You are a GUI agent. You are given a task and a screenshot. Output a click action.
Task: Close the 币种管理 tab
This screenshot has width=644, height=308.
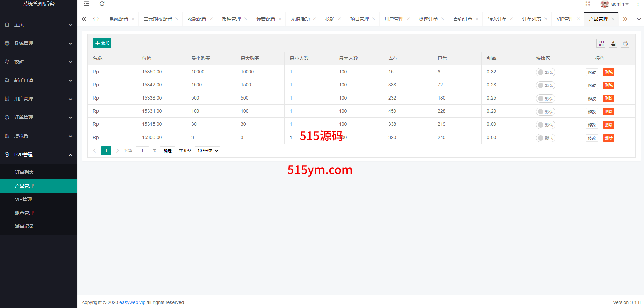pos(246,19)
